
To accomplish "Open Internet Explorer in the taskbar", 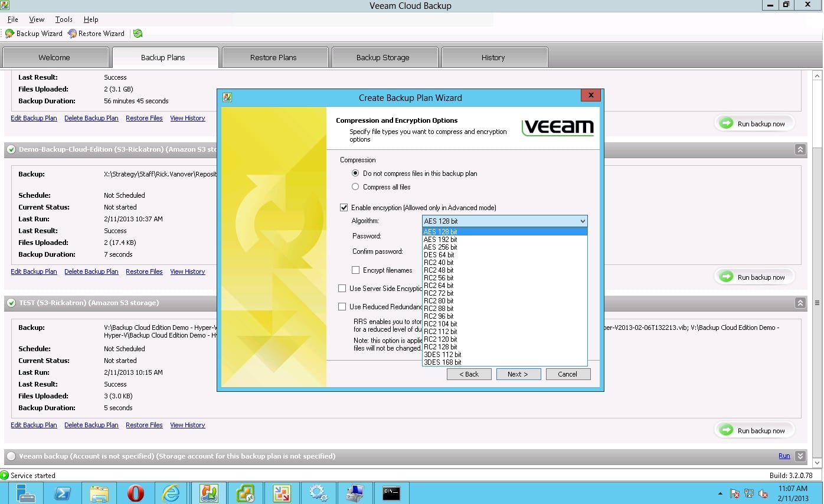I will coord(171,492).
